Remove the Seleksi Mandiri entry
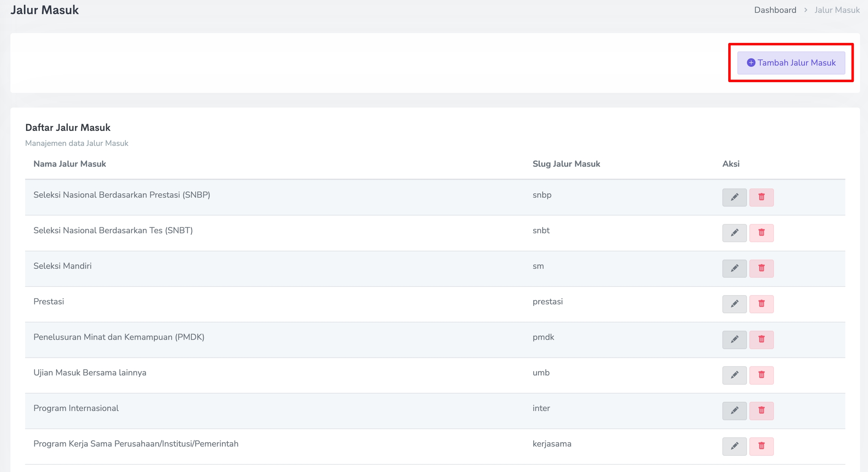868x472 pixels. (761, 268)
